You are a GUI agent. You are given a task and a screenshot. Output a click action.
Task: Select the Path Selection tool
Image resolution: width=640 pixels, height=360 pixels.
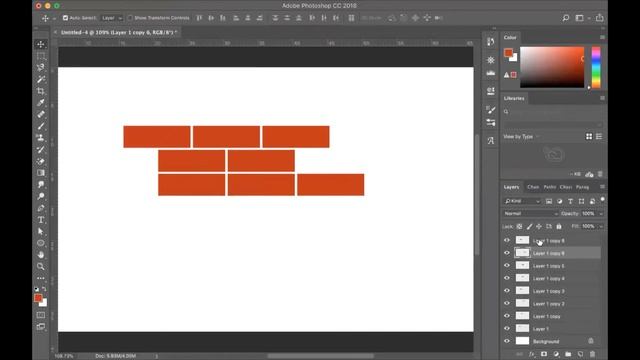41,231
